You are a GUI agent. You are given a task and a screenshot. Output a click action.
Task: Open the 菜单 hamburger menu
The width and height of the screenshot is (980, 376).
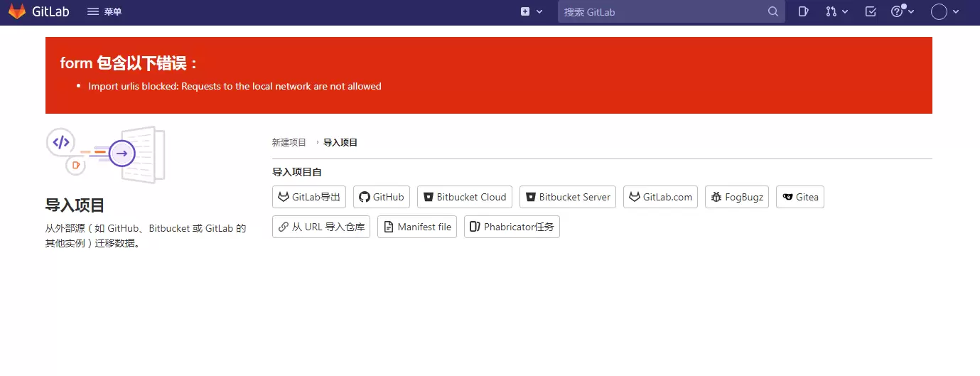pos(104,12)
